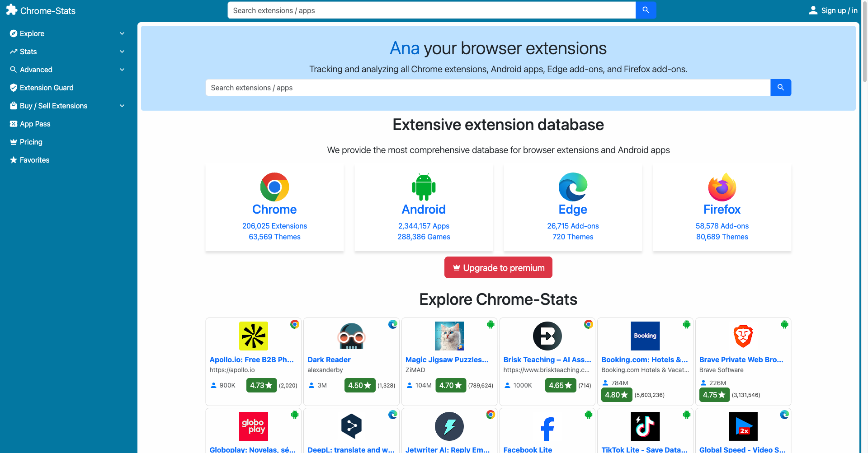Open the Brave Private Web Browser icon

743,336
